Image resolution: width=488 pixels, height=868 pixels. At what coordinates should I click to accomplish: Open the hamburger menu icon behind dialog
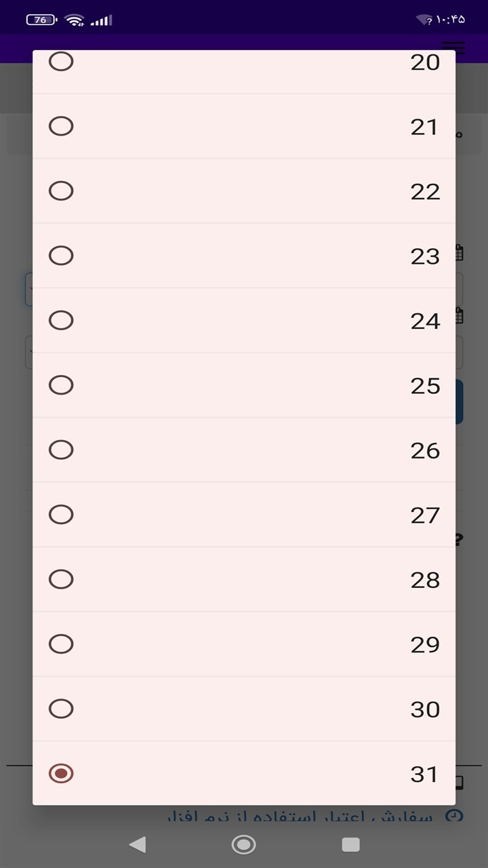pos(453,47)
